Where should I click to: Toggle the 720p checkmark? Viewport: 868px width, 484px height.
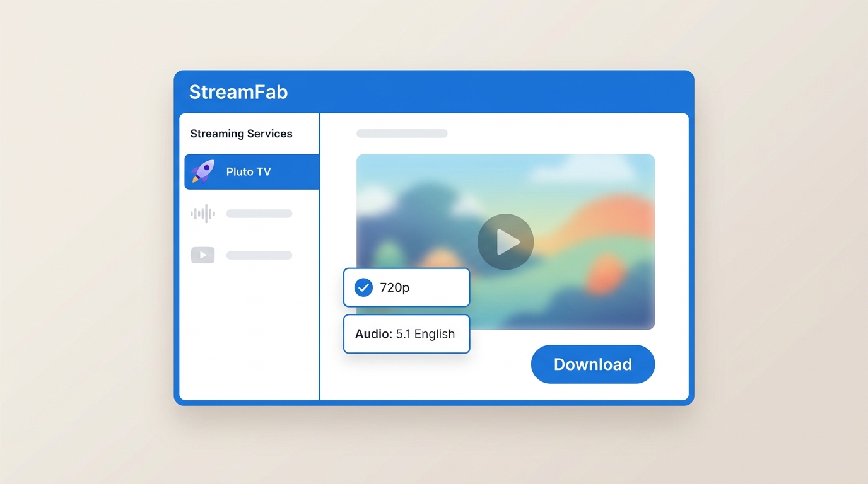coord(363,288)
